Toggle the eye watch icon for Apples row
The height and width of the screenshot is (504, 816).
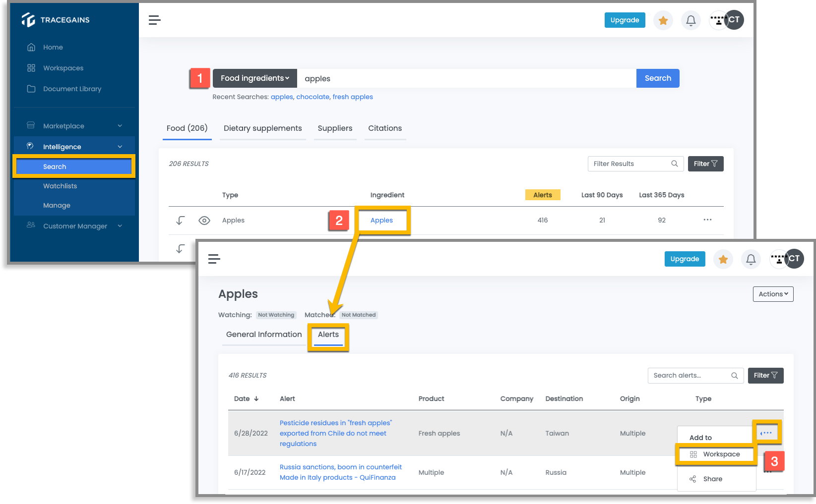pos(204,221)
